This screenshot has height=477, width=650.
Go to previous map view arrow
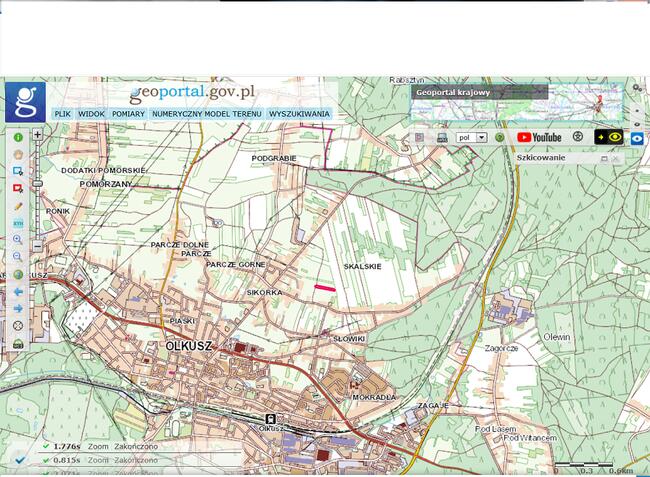pos(17,291)
